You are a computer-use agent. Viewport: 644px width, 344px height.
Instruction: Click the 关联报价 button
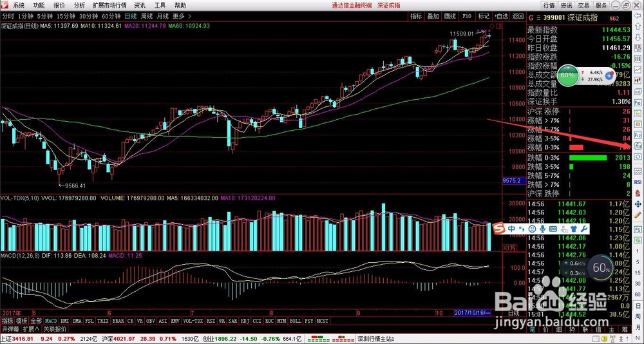point(55,329)
